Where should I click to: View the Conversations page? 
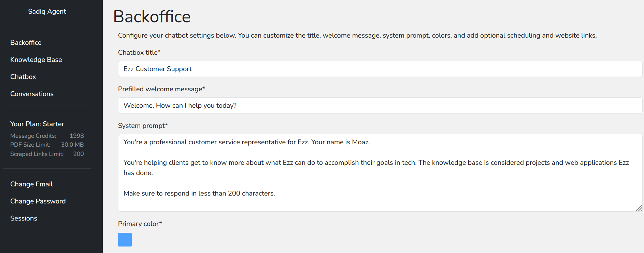pyautogui.click(x=32, y=94)
